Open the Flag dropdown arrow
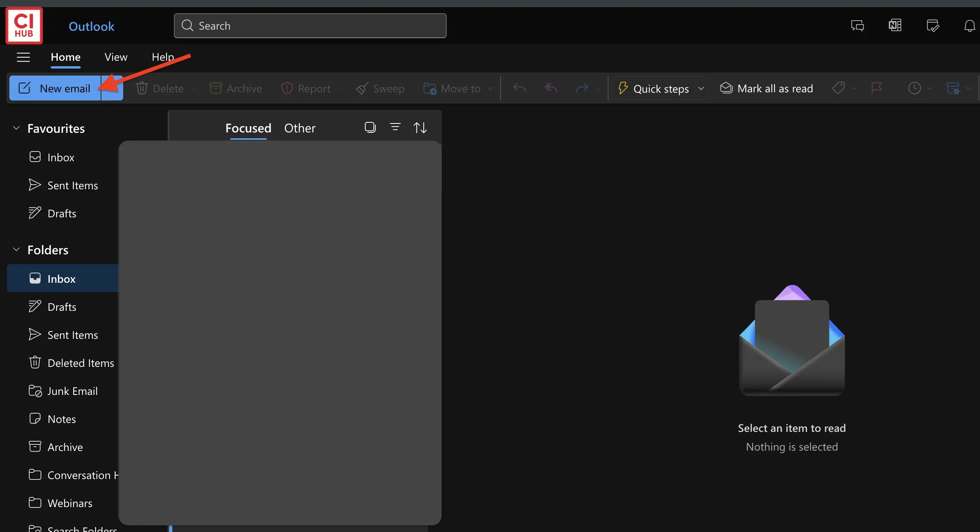This screenshot has width=980, height=532. (892, 88)
